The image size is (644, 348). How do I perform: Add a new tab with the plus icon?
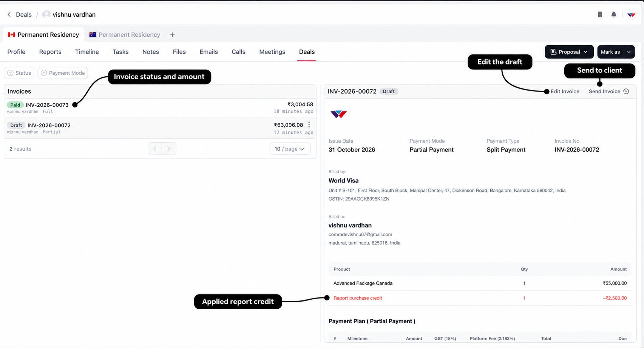172,35
